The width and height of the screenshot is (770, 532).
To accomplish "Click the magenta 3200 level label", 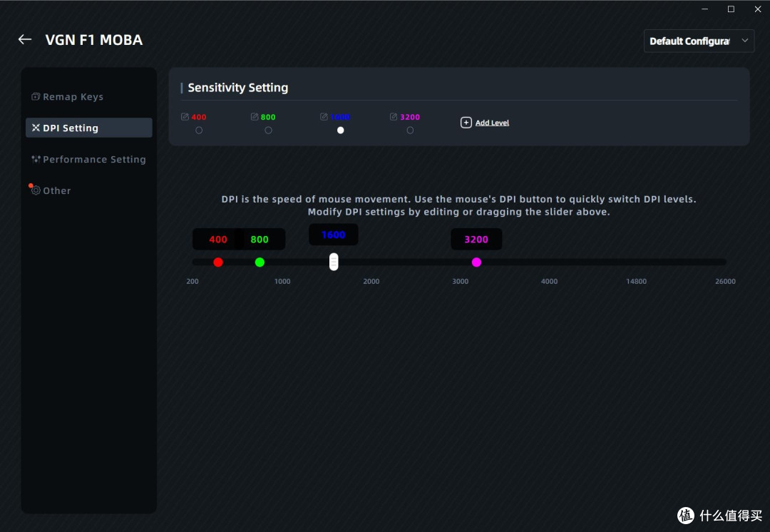I will point(410,117).
